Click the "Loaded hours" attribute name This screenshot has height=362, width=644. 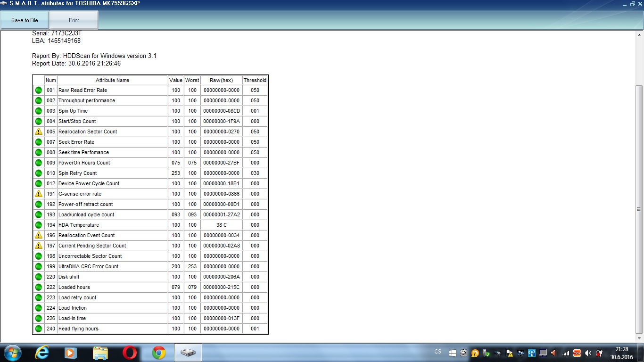(x=74, y=287)
